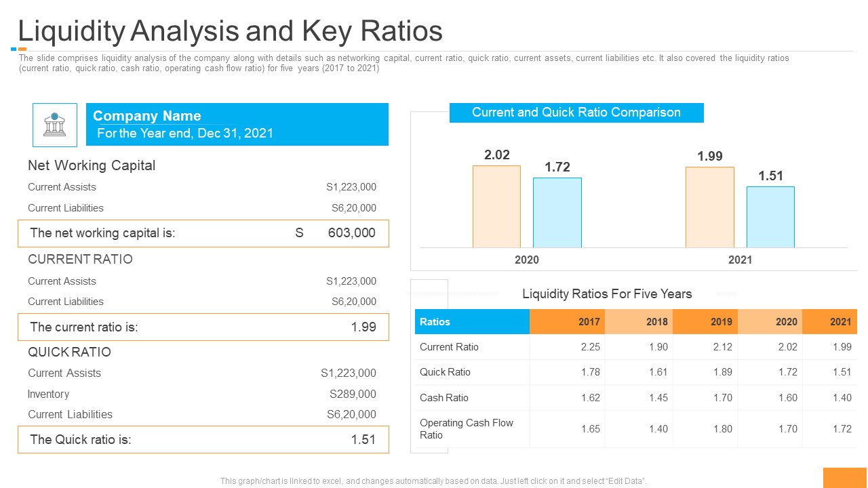
Task: Select the orange 2020 bar labeled 2.02
Action: point(496,207)
